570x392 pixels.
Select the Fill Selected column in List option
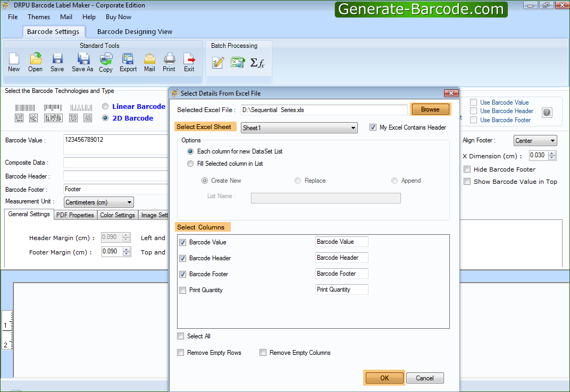(190, 164)
